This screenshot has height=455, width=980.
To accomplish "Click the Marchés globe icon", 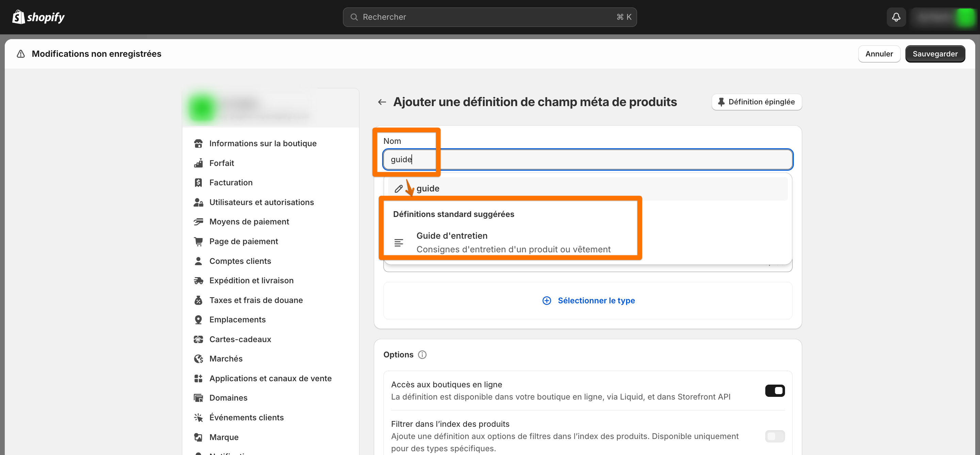I will click(x=198, y=358).
